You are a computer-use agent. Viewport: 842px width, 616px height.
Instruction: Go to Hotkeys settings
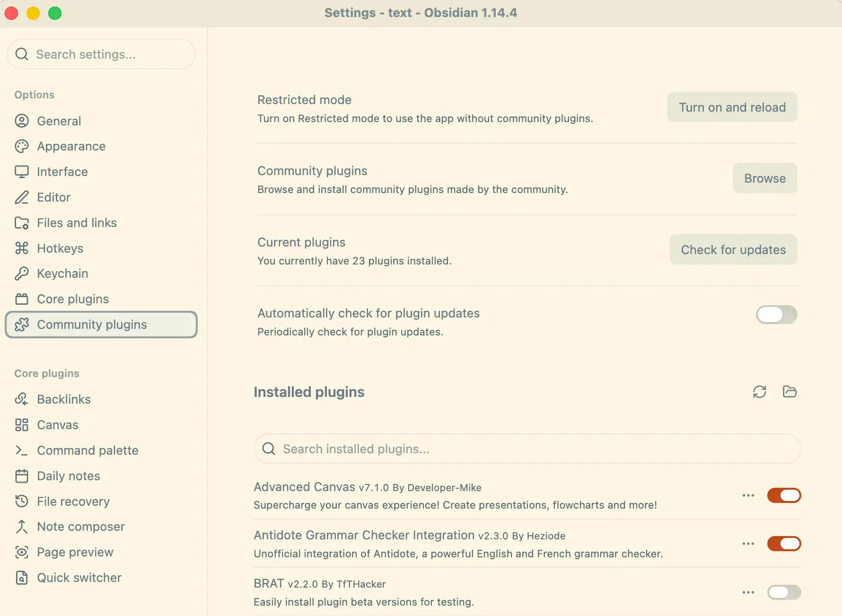101,248
